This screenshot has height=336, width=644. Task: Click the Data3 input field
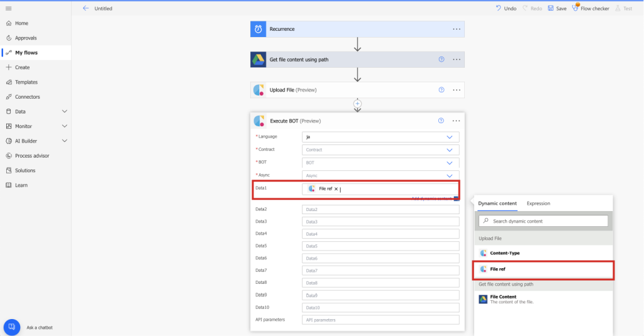[380, 222]
